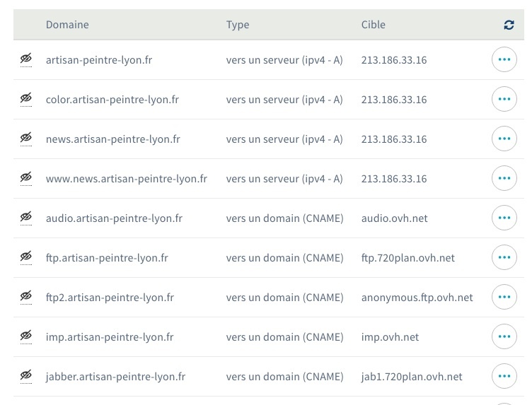This screenshot has width=532, height=405.
Task: Expand actions menu for jabber.artisan-peintre-lyon.fr
Action: pos(504,377)
